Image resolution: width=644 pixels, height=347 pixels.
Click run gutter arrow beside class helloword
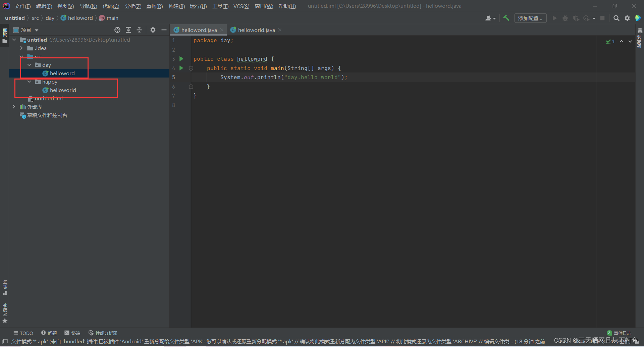181,59
